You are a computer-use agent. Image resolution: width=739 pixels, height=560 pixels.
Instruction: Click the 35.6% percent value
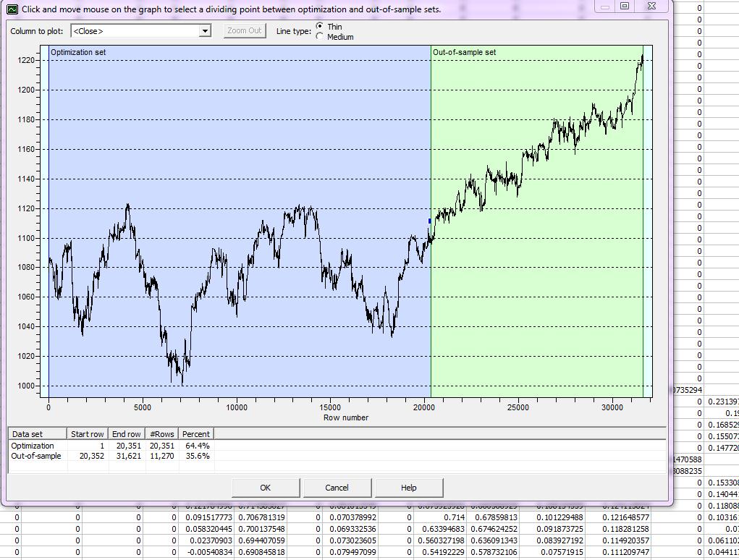pos(198,456)
